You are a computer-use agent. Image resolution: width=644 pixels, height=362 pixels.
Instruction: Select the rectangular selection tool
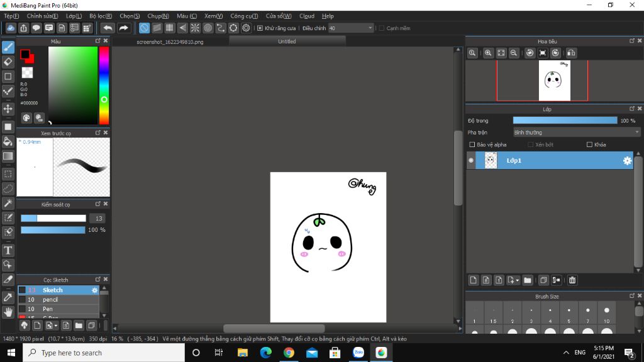(x=8, y=174)
